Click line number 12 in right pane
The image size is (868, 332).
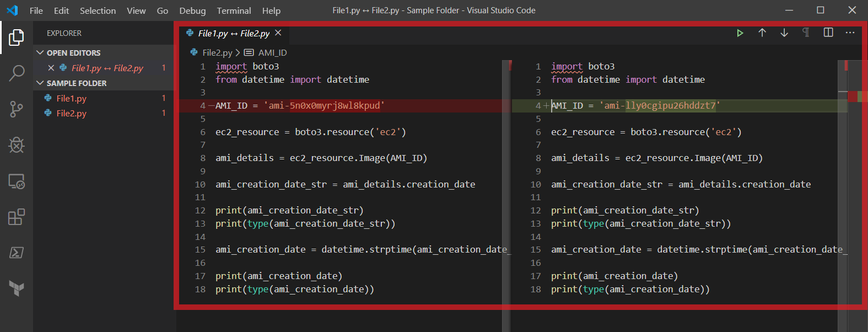pos(536,210)
